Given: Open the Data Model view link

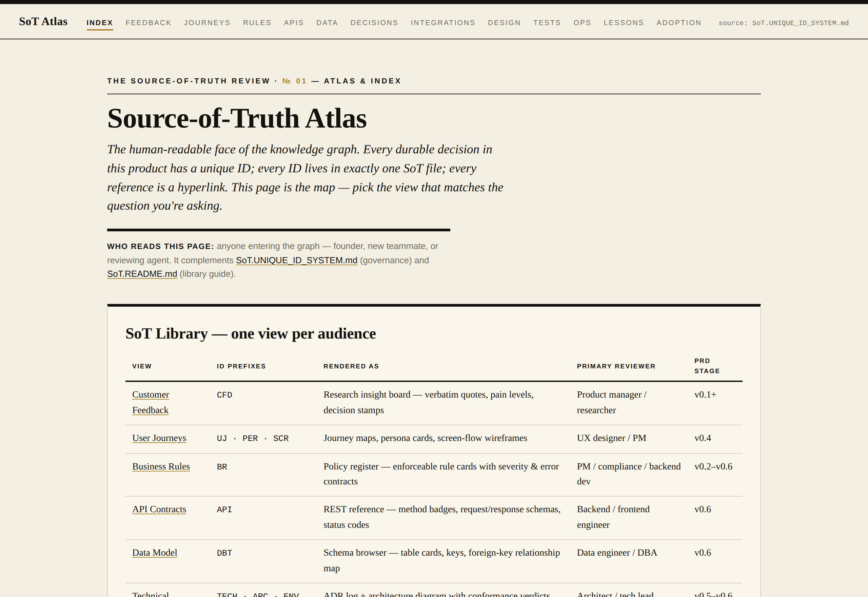Looking at the screenshot, I should [155, 553].
